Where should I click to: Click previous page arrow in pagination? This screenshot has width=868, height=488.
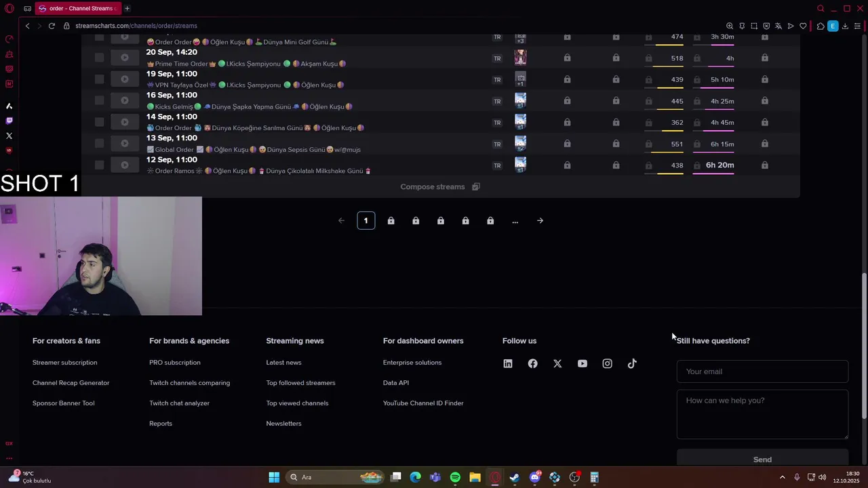(x=341, y=220)
